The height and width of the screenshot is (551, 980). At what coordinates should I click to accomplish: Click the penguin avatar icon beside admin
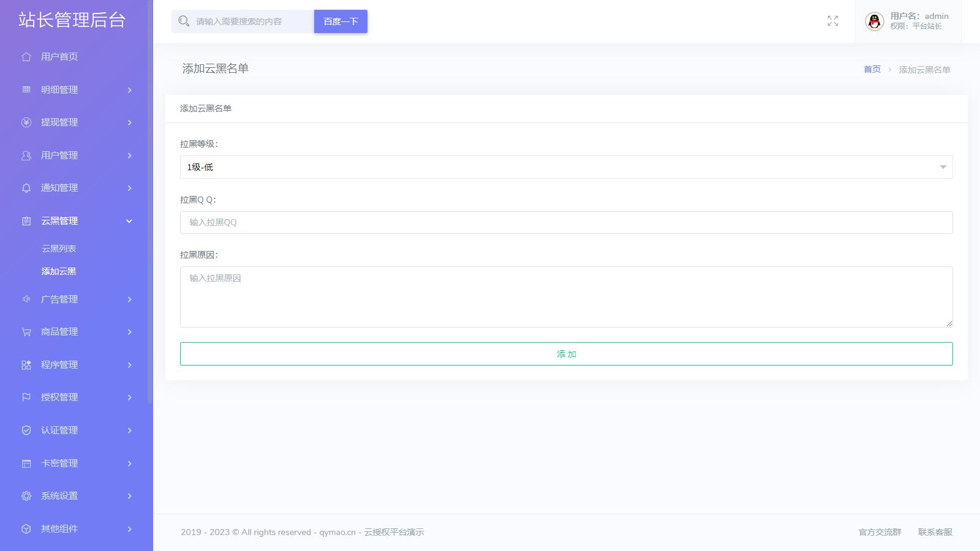(x=874, y=21)
